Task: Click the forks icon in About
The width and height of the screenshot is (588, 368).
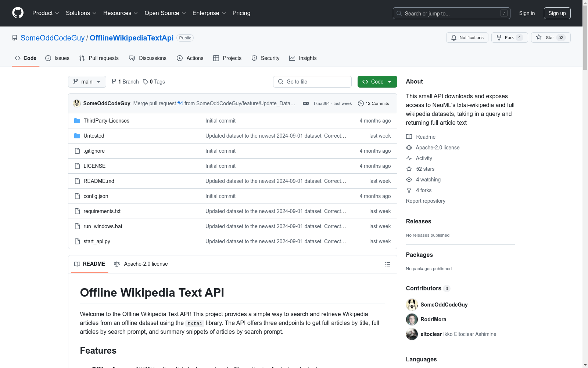Action: (x=409, y=190)
